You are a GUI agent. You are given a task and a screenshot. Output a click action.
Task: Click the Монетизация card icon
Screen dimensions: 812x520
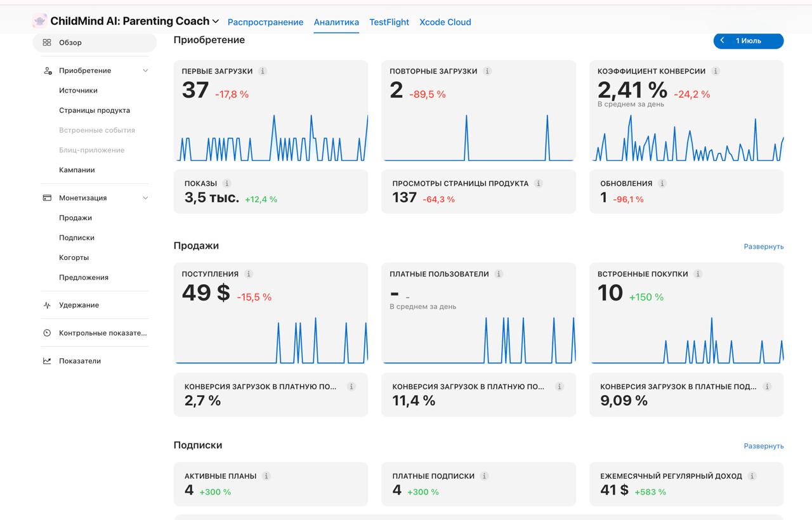tap(47, 198)
